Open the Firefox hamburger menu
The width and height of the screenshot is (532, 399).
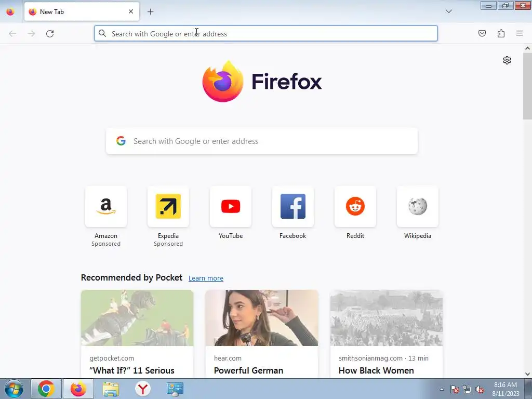point(520,33)
